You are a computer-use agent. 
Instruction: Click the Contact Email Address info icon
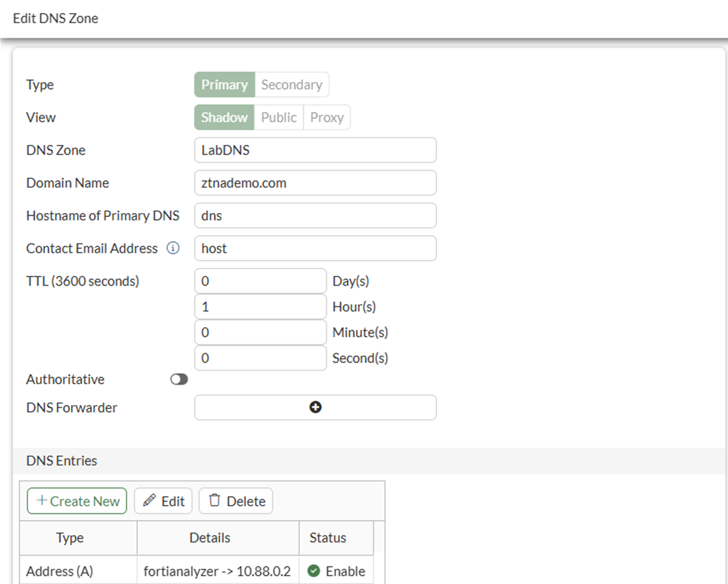pyautogui.click(x=173, y=248)
